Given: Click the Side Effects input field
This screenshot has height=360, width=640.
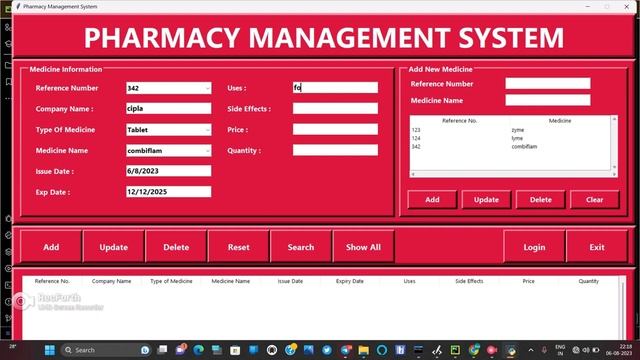Looking at the screenshot, I should point(336,109).
